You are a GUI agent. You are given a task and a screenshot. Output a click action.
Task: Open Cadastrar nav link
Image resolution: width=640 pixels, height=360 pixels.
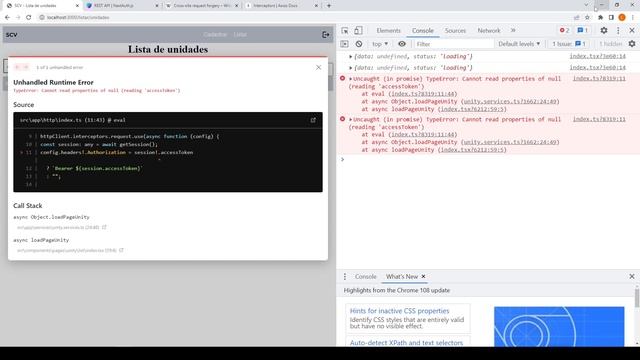(x=215, y=35)
